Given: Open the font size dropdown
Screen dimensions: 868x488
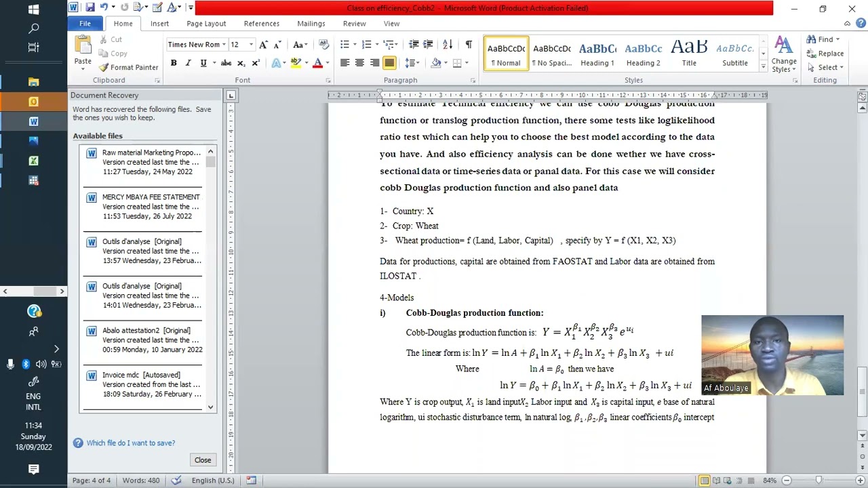Looking at the screenshot, I should point(251,45).
